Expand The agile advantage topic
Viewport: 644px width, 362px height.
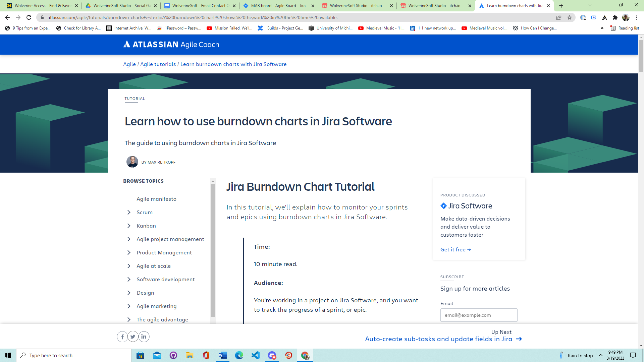pyautogui.click(x=129, y=319)
